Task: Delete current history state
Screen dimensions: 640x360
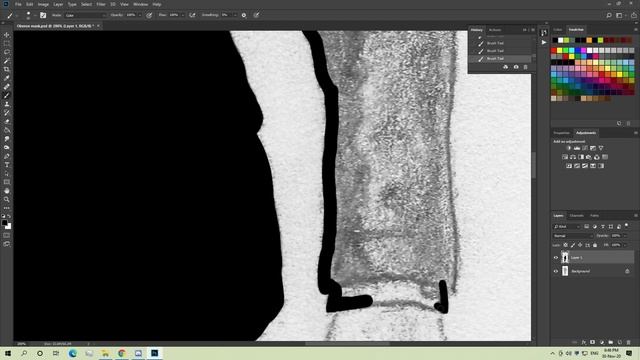Action: pos(525,67)
